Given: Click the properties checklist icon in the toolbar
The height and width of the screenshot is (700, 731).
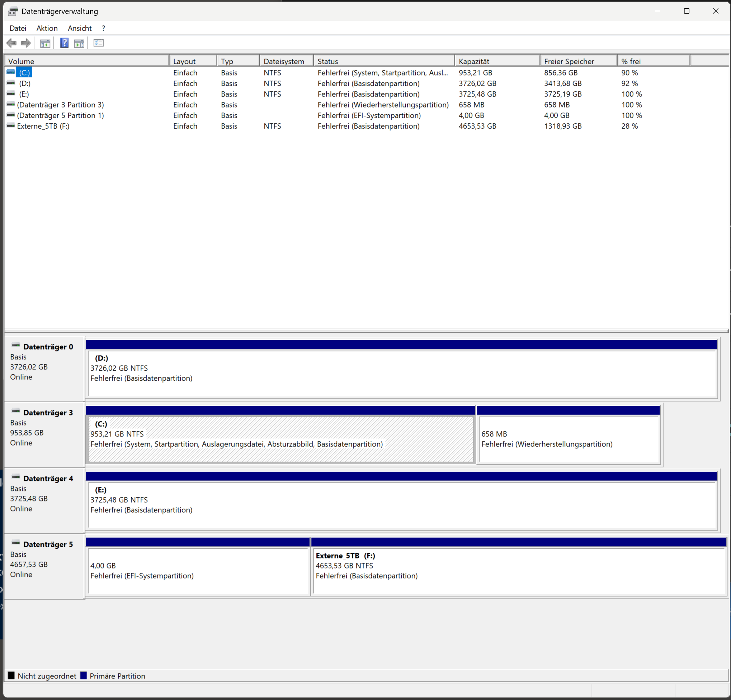Looking at the screenshot, I should coord(99,43).
